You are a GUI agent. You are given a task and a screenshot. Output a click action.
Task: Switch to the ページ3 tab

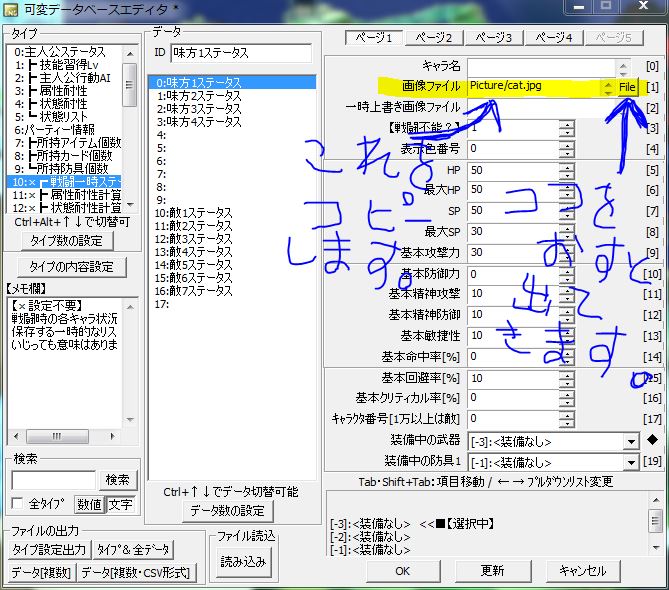494,38
